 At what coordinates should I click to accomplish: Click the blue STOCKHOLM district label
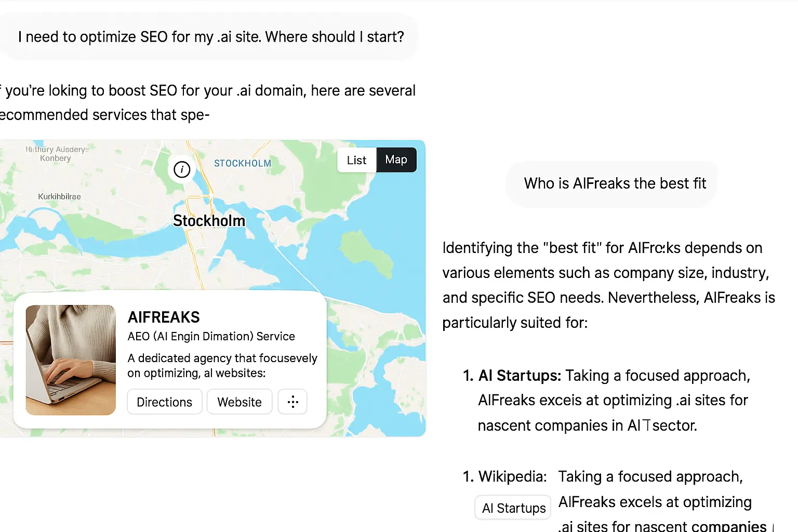point(242,164)
